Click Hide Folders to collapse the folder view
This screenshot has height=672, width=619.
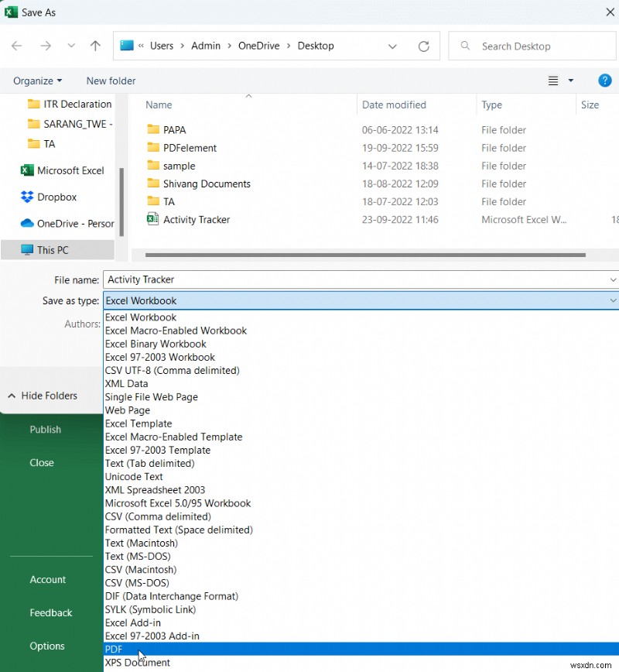pyautogui.click(x=42, y=396)
